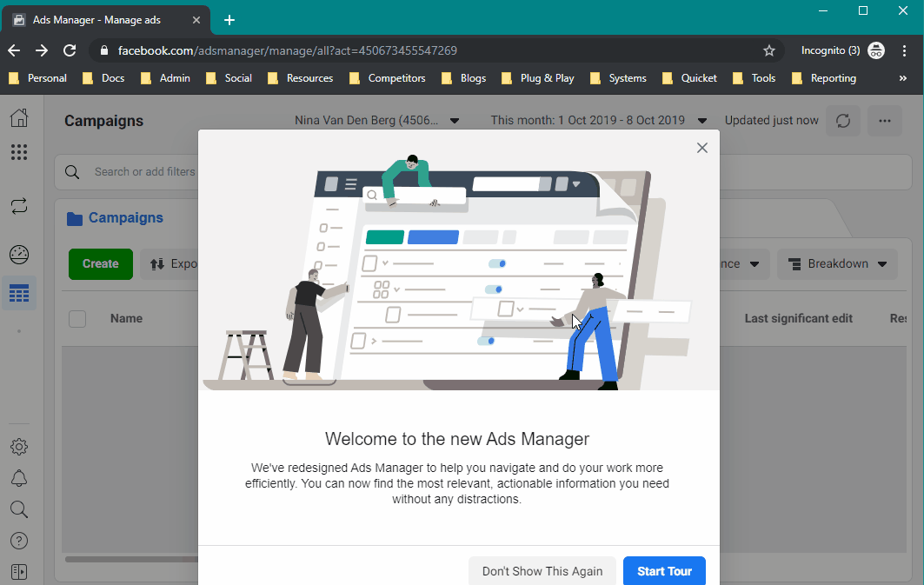The width and height of the screenshot is (924, 585).
Task: Click the padlock site info icon
Action: coord(104,50)
